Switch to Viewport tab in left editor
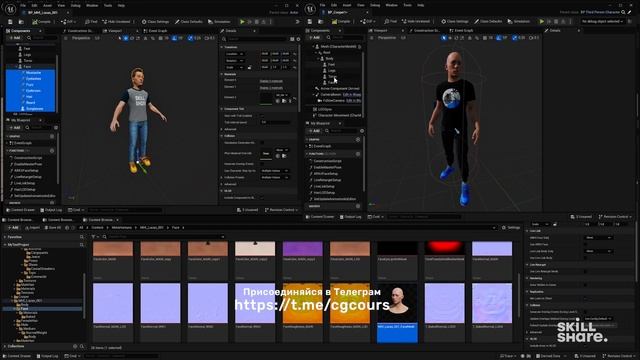 coord(114,31)
